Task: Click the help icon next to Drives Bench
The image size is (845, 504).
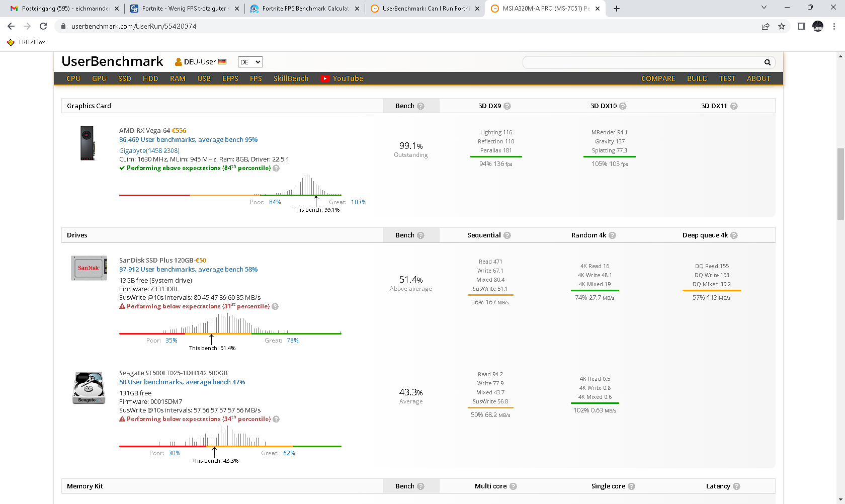Action: pos(420,235)
